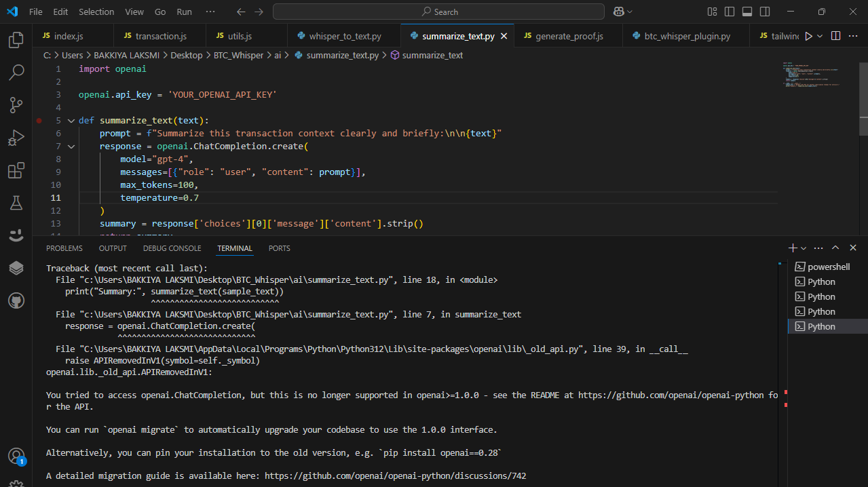Split the editor to the right
The width and height of the screenshot is (868, 487).
tap(835, 36)
